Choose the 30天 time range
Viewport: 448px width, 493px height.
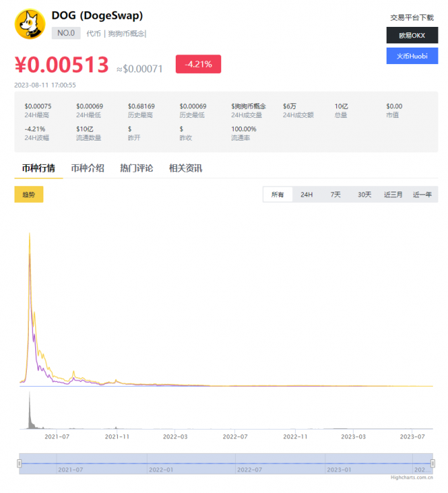(365, 194)
